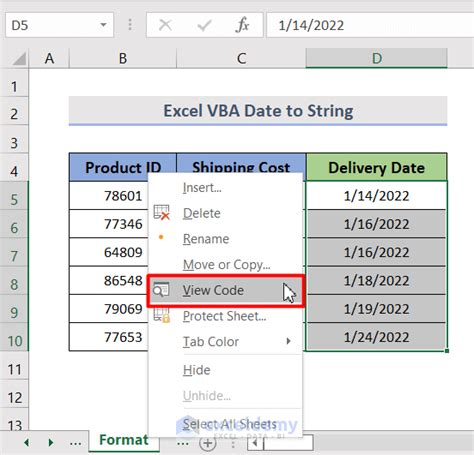This screenshot has width=474, height=455.
Task: Click the Enter checkmark icon in formula bar
Action: (204, 25)
